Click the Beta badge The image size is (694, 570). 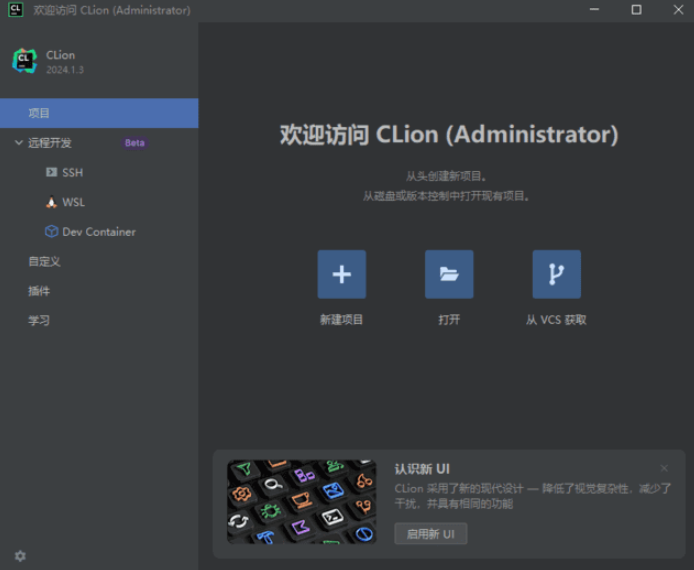coord(135,143)
